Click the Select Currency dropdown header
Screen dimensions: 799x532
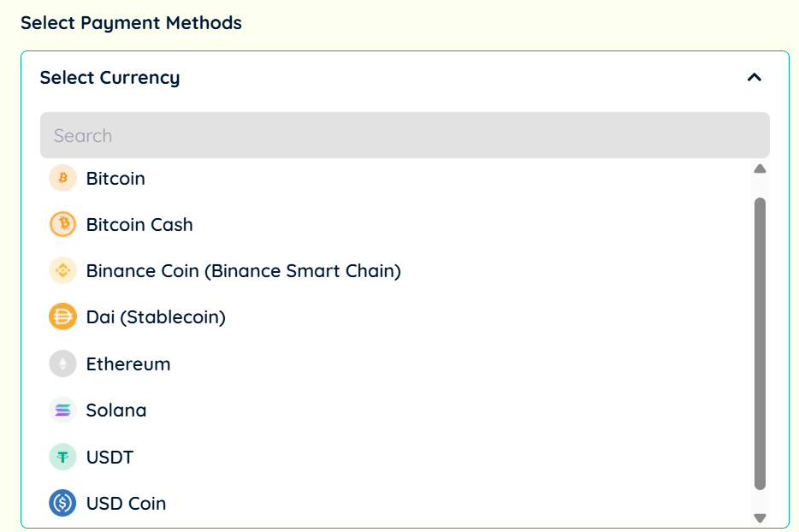pos(109,78)
